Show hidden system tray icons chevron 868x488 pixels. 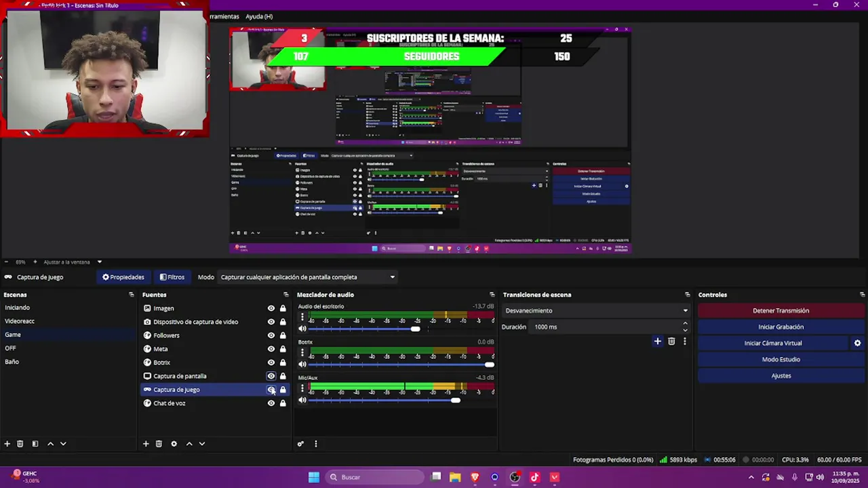pos(751,477)
